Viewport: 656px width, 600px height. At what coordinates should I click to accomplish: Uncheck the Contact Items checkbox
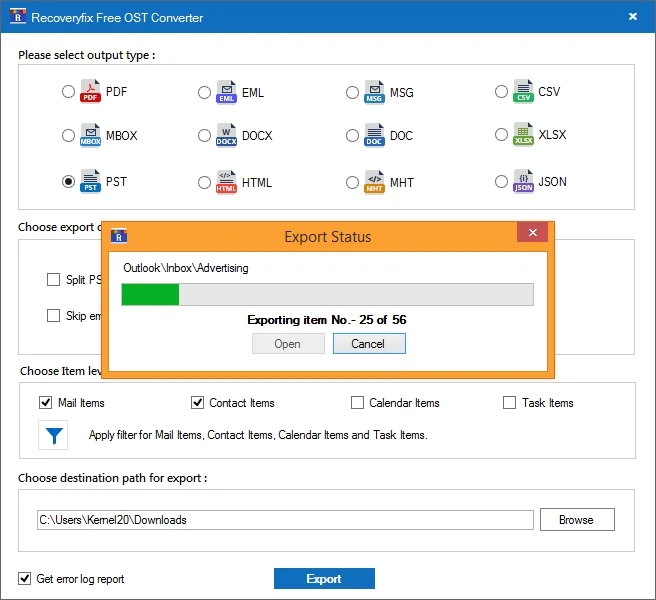[197, 403]
